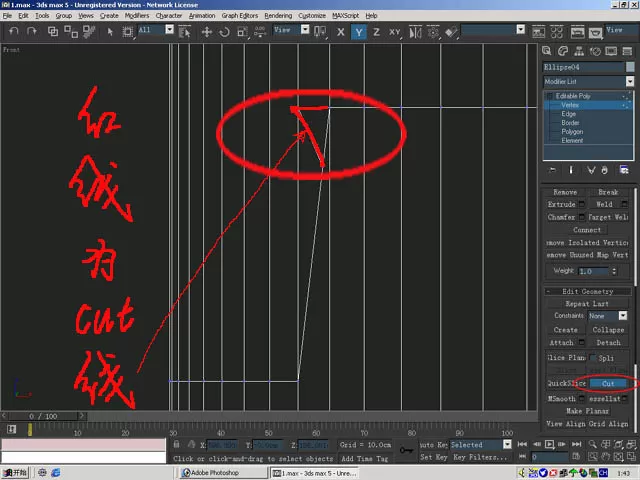Activate the Select Object arrow tool
The width and height of the screenshot is (640, 480).
110,32
